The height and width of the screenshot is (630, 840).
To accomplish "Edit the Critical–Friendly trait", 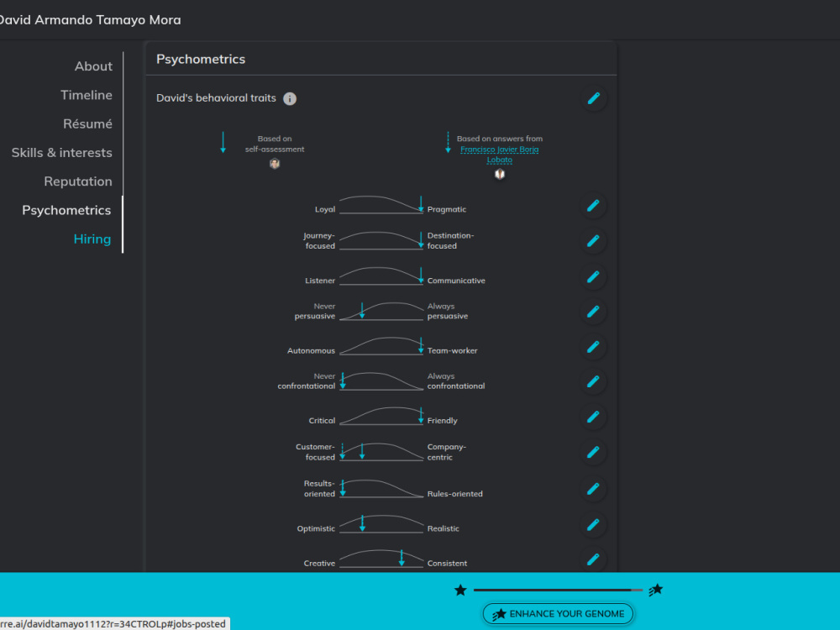I will click(x=593, y=417).
